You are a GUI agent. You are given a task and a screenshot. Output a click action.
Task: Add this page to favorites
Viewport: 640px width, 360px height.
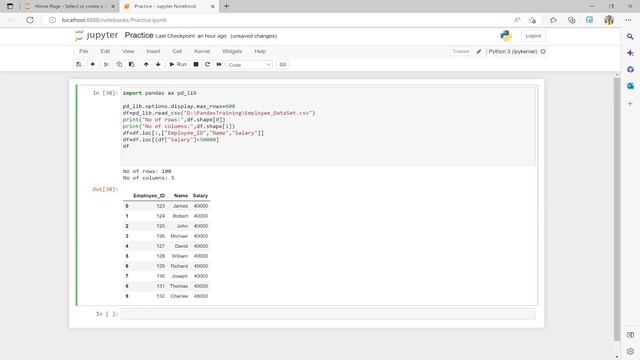point(532,20)
